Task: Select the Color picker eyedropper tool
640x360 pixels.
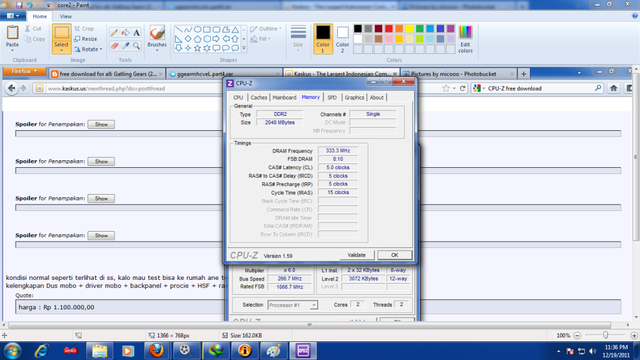Action: point(126,46)
